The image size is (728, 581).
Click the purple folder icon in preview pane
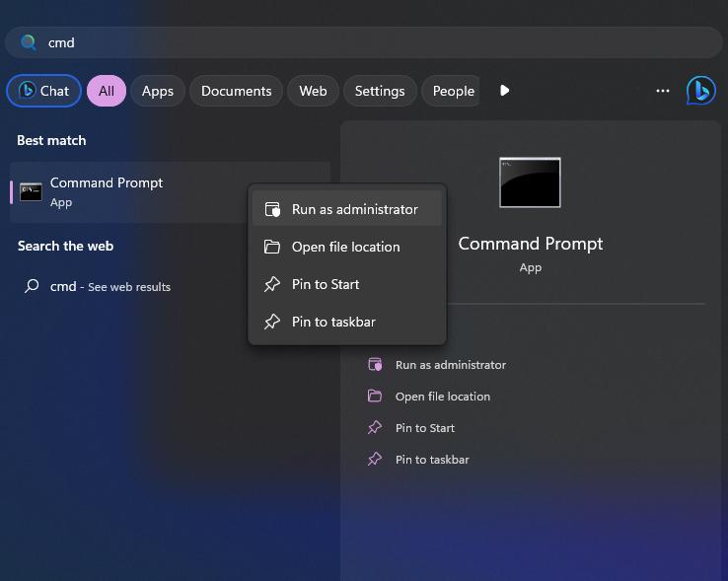375,396
